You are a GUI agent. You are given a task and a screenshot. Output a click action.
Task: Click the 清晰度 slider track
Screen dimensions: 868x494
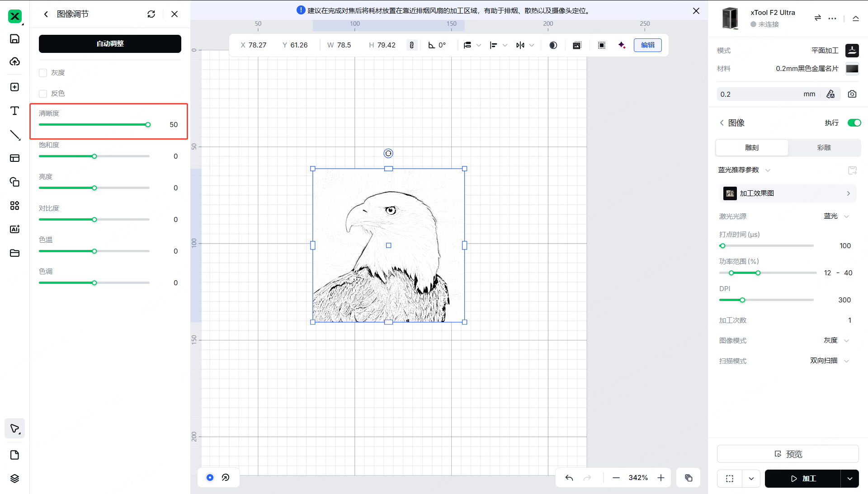click(x=94, y=125)
